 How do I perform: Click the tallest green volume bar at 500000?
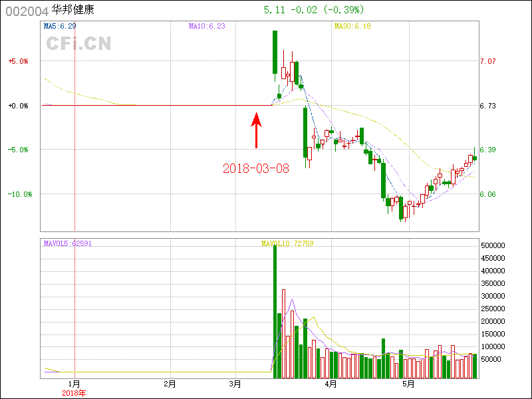point(275,311)
